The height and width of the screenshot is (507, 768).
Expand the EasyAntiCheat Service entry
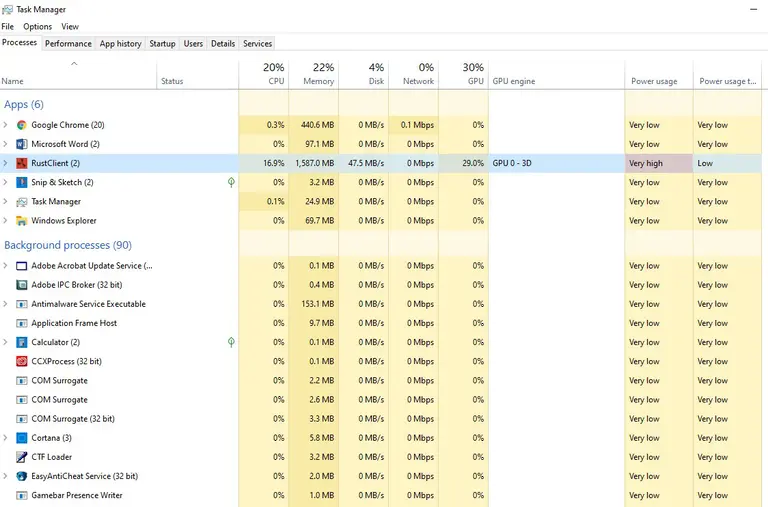click(x=5, y=476)
